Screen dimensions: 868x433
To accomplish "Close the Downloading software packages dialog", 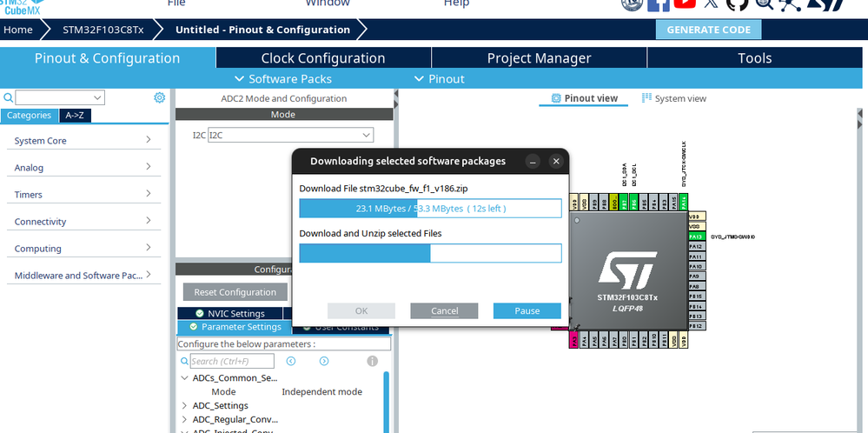I will pos(556,161).
